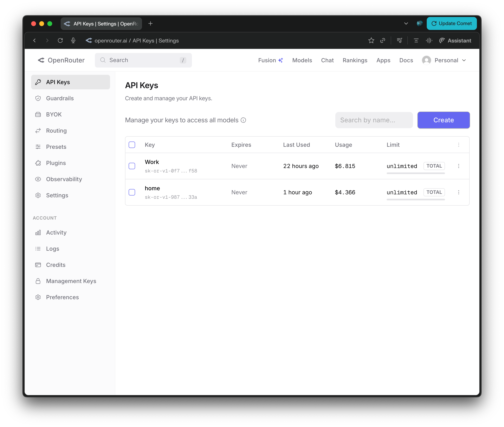The width and height of the screenshot is (504, 427).
Task: Click the home key name
Action: 152,188
